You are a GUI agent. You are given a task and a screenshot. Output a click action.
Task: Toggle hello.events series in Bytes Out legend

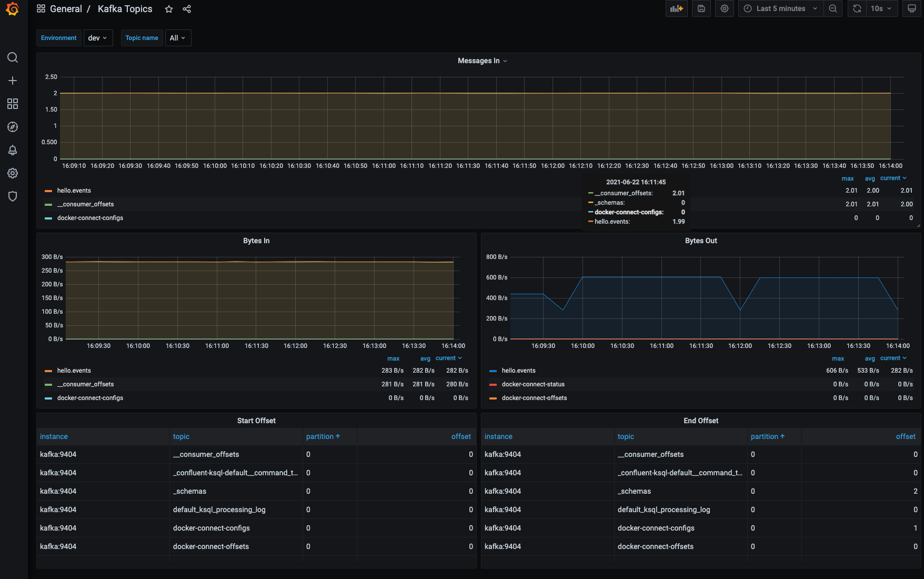pos(518,371)
